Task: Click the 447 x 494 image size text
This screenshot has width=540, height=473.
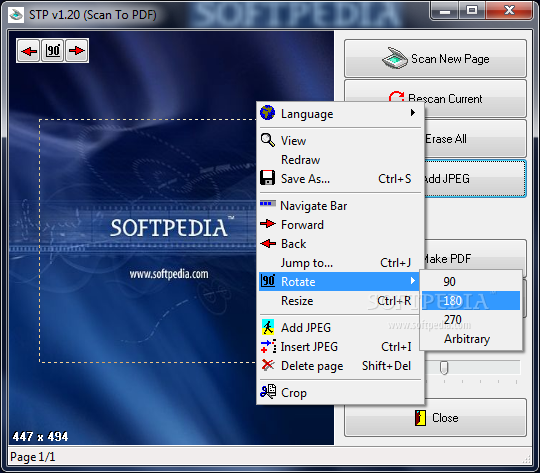Action: [40, 436]
